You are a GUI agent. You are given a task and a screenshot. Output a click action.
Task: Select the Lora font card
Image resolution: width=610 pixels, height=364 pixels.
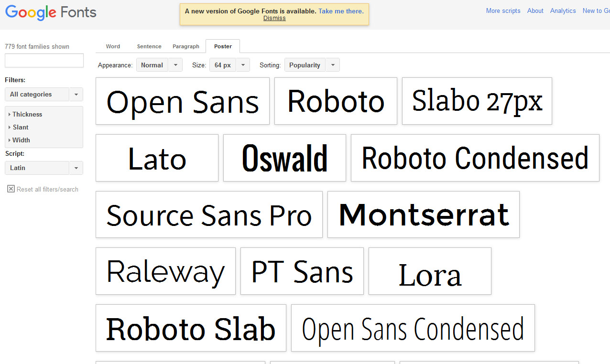click(x=430, y=271)
